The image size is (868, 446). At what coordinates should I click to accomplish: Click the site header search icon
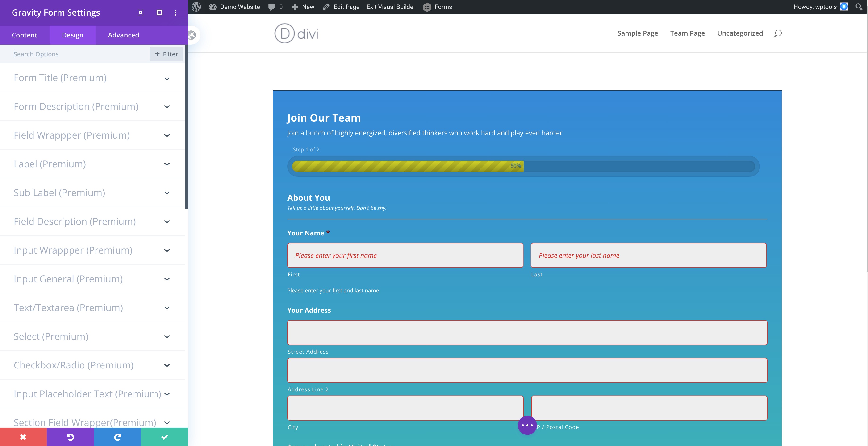(778, 33)
